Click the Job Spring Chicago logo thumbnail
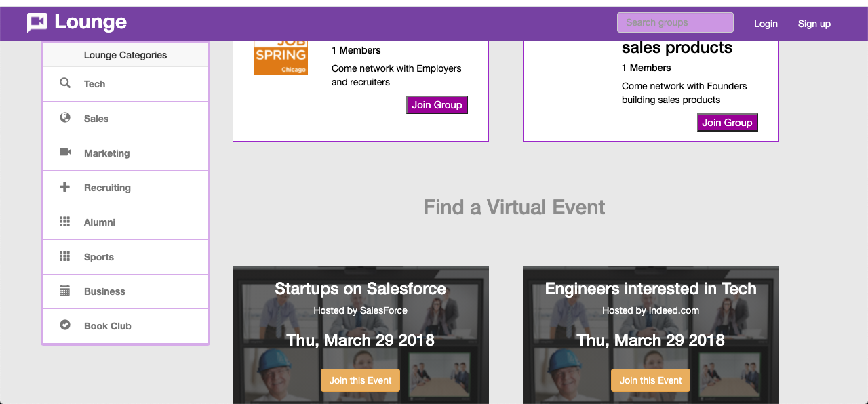This screenshot has width=868, height=404. tap(280, 58)
